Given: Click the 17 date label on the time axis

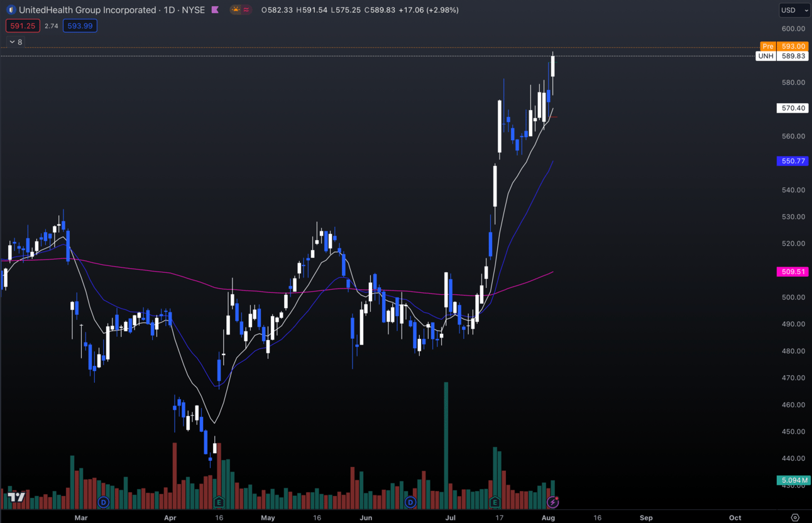Looking at the screenshot, I should [x=499, y=518].
